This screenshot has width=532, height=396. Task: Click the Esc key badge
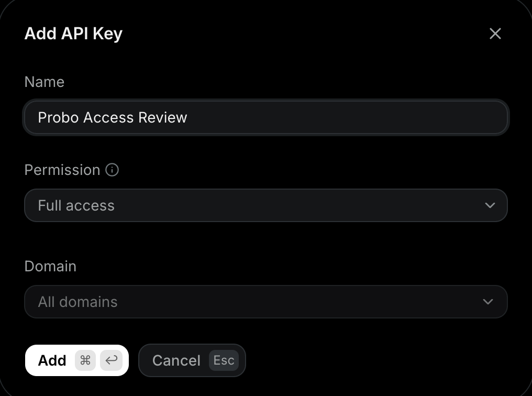coord(224,360)
